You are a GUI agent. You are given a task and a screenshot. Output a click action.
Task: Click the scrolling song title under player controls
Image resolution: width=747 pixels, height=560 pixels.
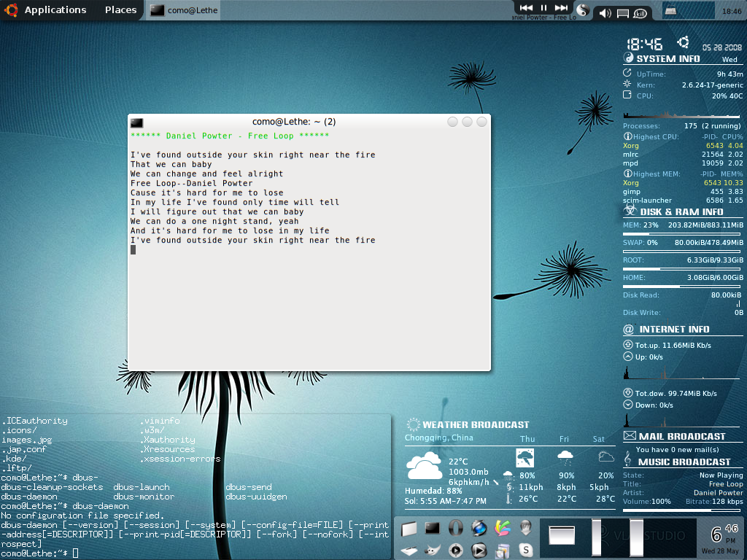click(x=544, y=17)
